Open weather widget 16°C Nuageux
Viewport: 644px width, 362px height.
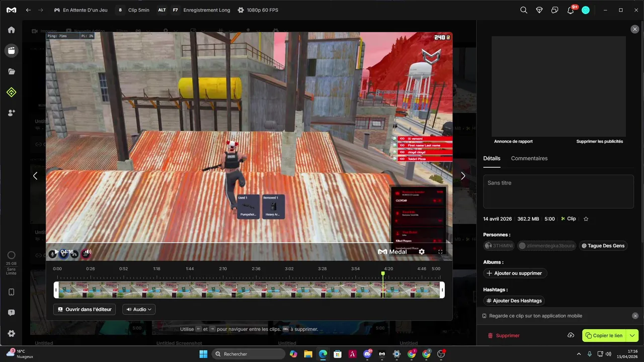coord(20,354)
